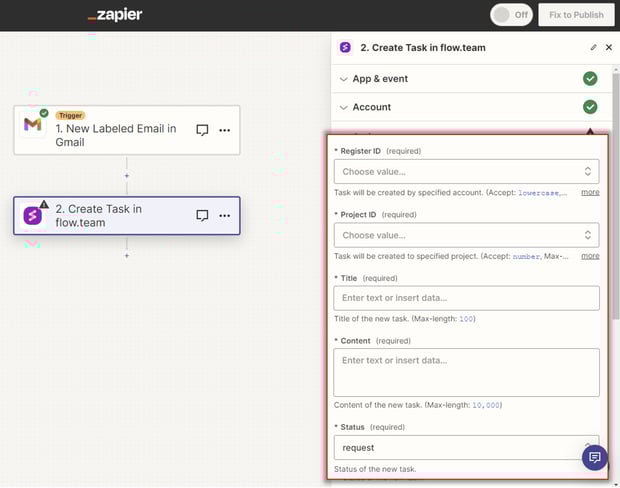Open the Project ID dropdown
The image size is (620, 488).
pyautogui.click(x=466, y=235)
